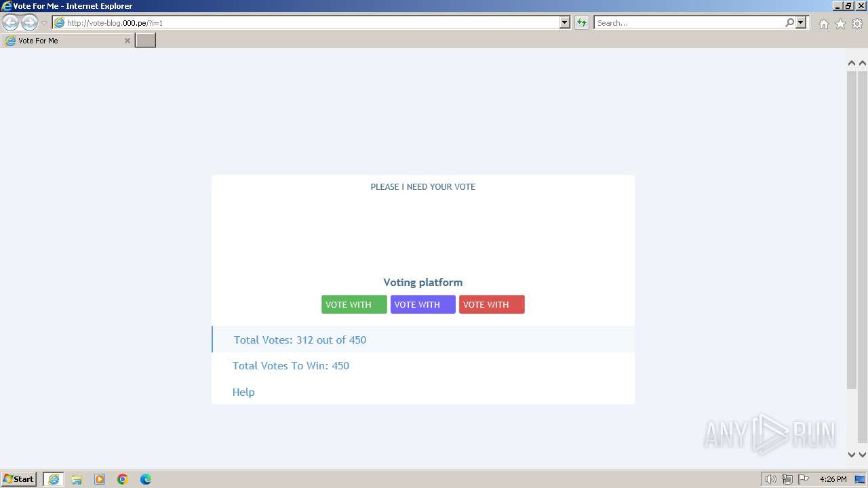This screenshot has height=488, width=868.
Task: Refresh the page with the green arrows icon
Action: (x=582, y=23)
